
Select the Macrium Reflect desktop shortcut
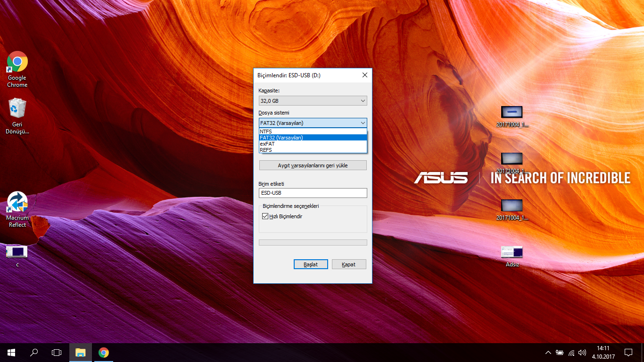(17, 209)
